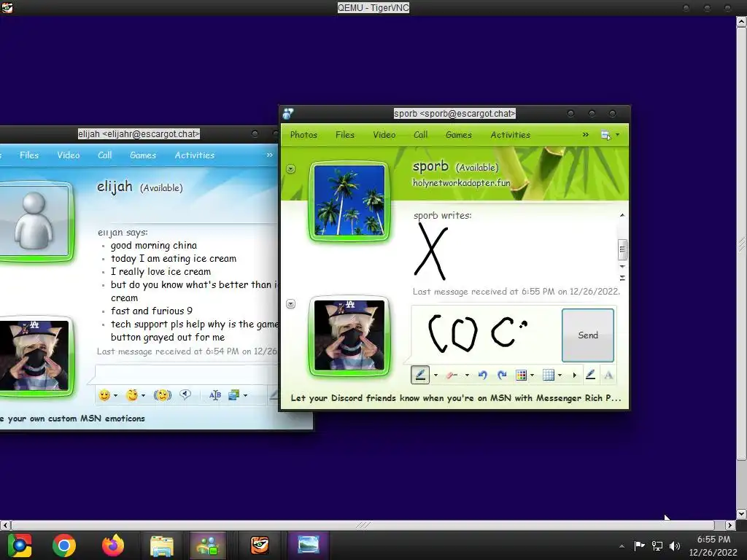The height and width of the screenshot is (560, 747).
Task: Click the grid background icon
Action: [549, 376]
